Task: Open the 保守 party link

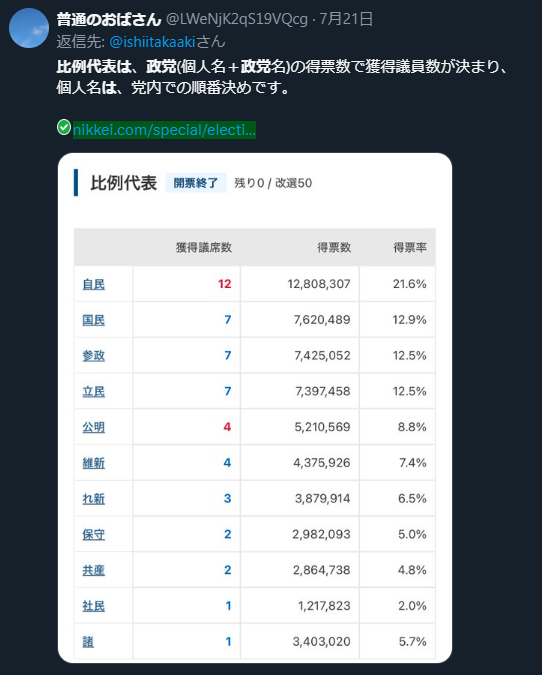Action: tap(93, 534)
